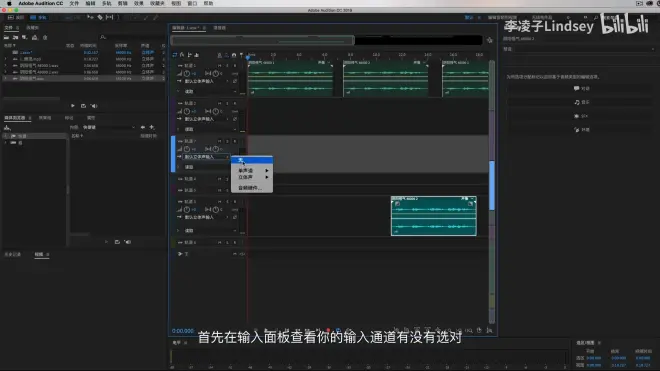Open the 立体声 submenu in the popup
660x371 pixels.
click(252, 177)
